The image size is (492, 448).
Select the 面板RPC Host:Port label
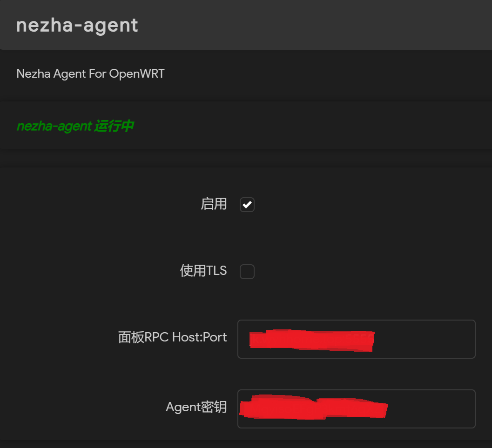pos(173,337)
